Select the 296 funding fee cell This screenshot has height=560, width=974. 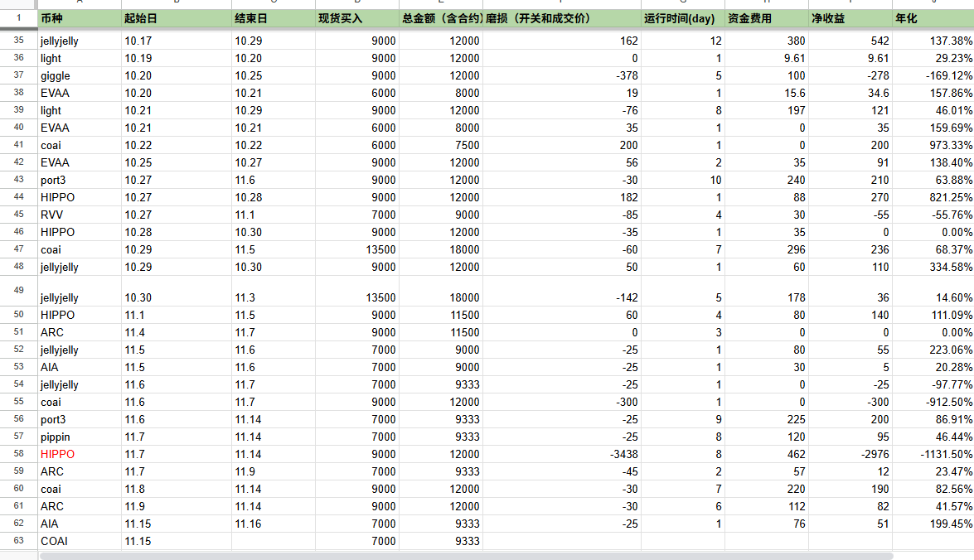[767, 249]
